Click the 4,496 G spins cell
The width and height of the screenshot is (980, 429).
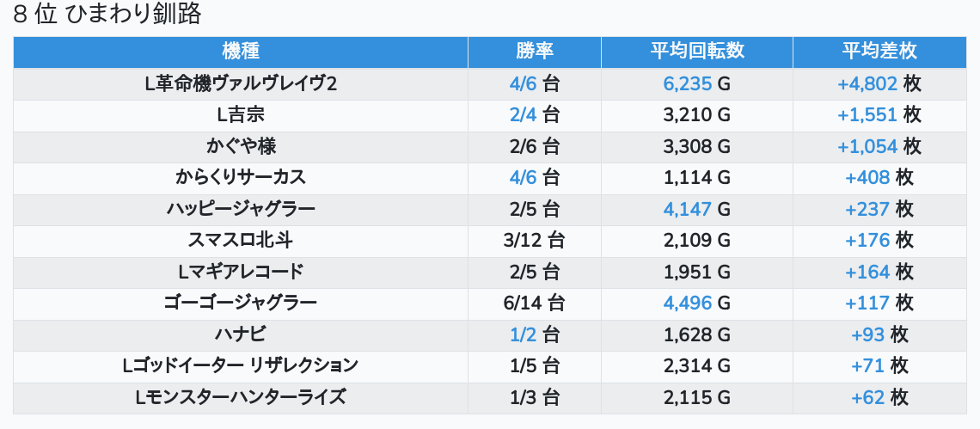[x=696, y=303]
